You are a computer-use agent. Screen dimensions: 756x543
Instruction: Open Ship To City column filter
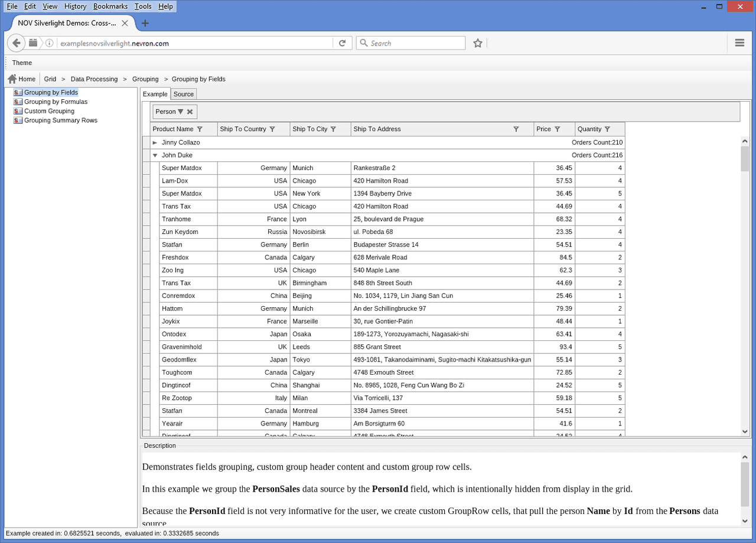[x=333, y=129]
